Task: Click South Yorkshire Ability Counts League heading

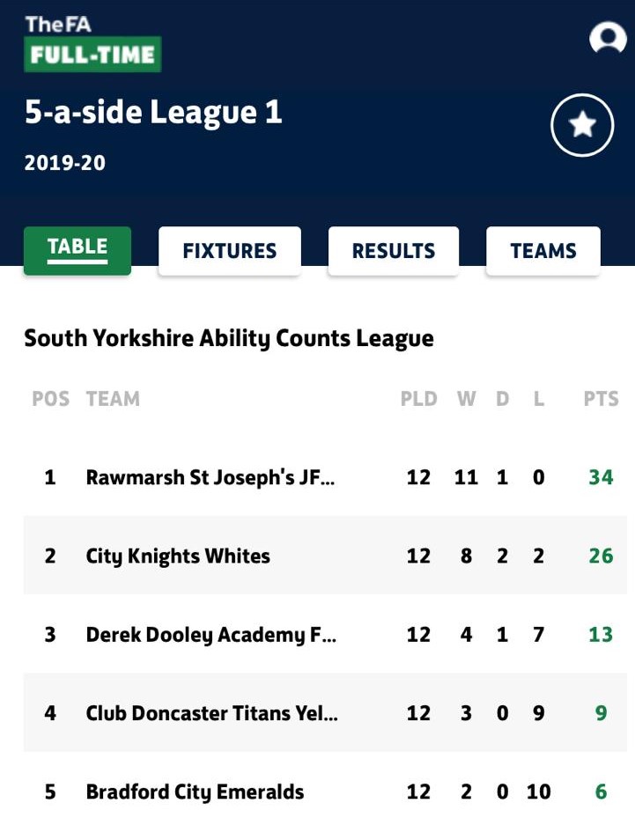Action: (x=229, y=338)
